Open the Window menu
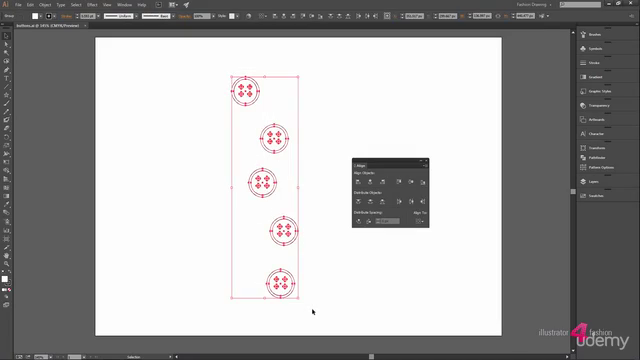 point(124,5)
